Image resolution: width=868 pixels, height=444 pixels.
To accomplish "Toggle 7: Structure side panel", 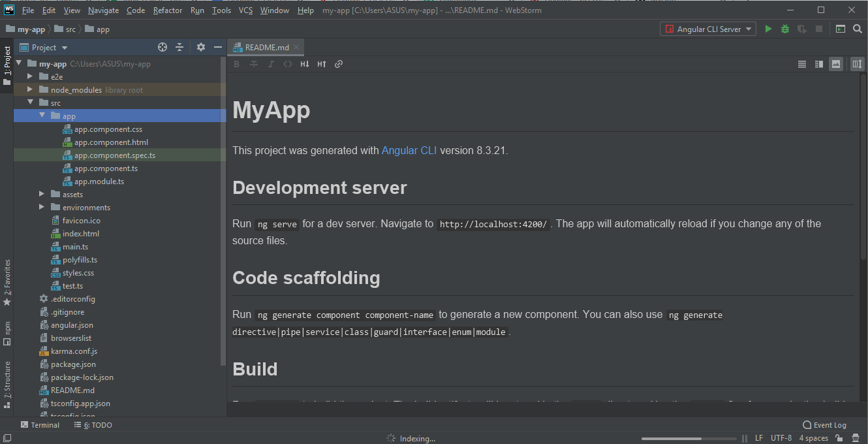I will 7,385.
